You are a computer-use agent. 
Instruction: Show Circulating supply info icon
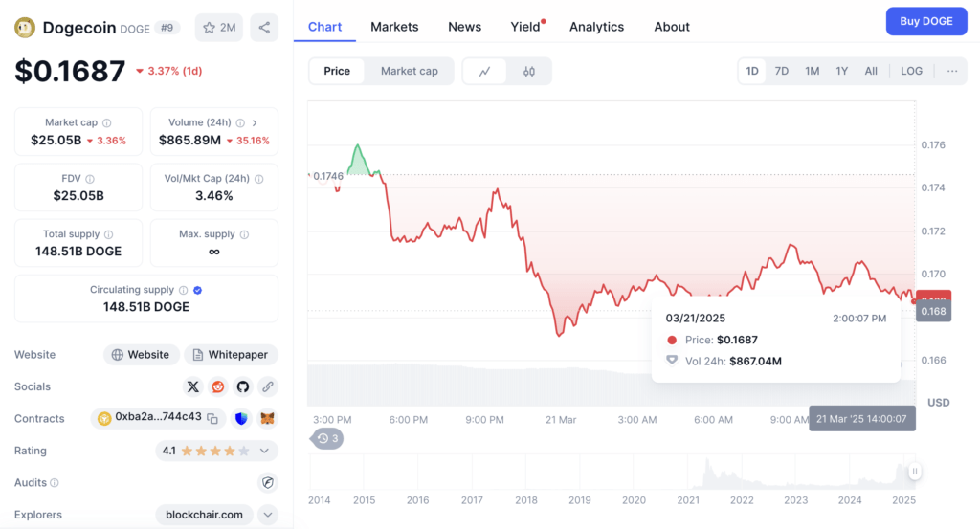pyautogui.click(x=183, y=290)
